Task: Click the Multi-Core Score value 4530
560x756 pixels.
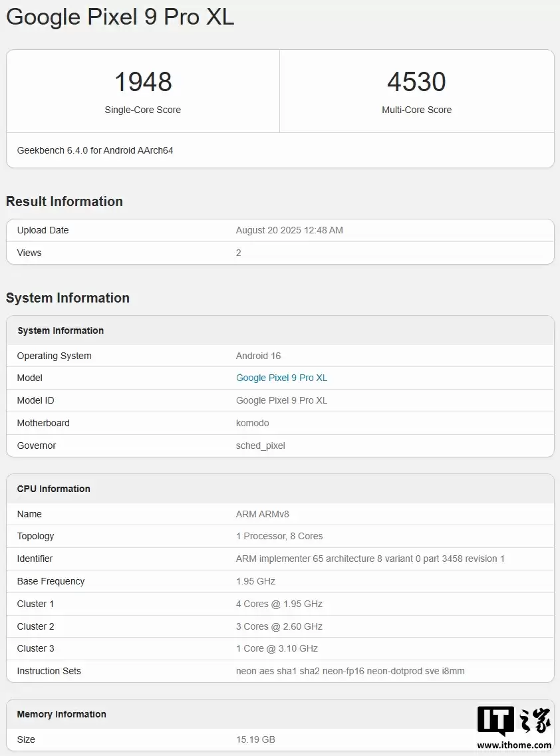Action: click(416, 82)
